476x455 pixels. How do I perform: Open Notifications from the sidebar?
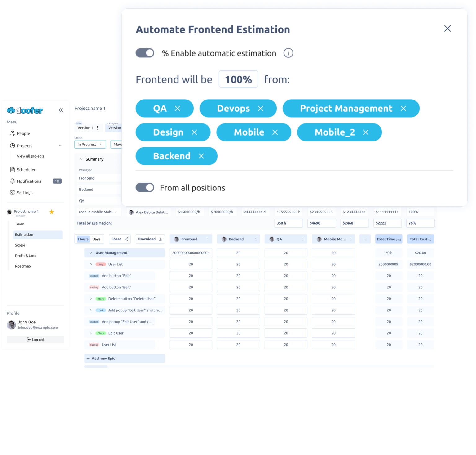(12, 181)
